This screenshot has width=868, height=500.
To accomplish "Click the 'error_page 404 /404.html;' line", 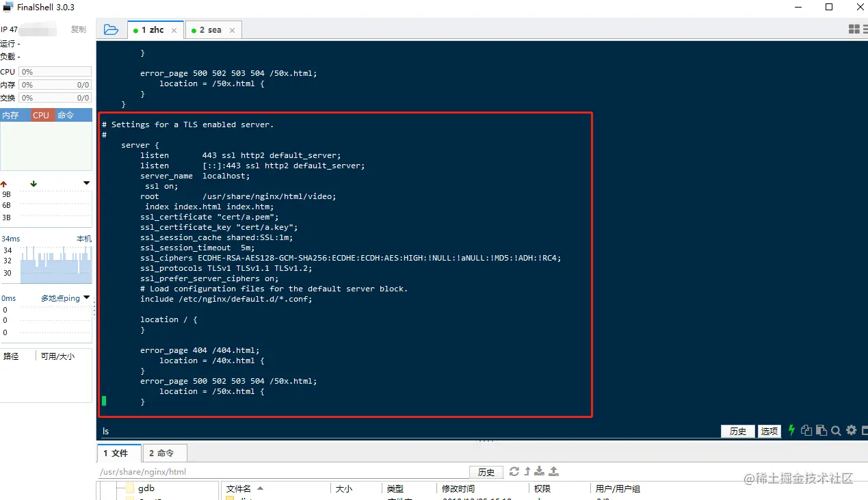I will tap(200, 350).
